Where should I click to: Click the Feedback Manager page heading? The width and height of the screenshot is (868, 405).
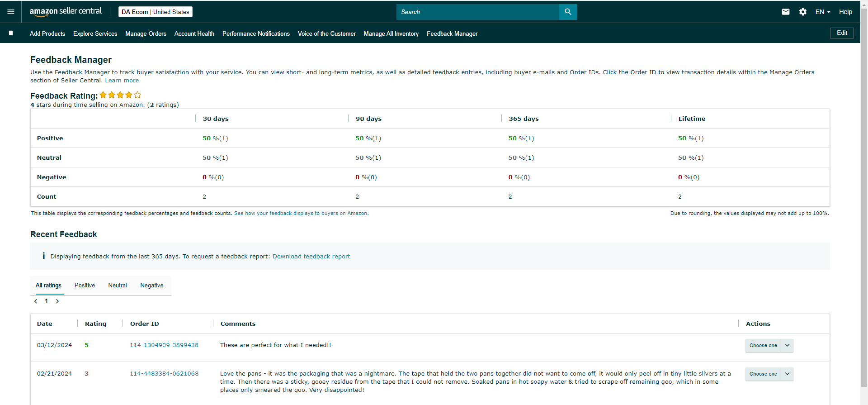pyautogui.click(x=71, y=60)
